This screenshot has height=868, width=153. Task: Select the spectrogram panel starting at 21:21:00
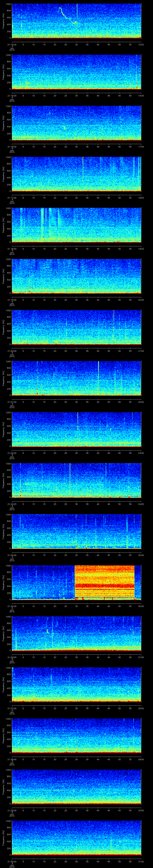(77, 378)
